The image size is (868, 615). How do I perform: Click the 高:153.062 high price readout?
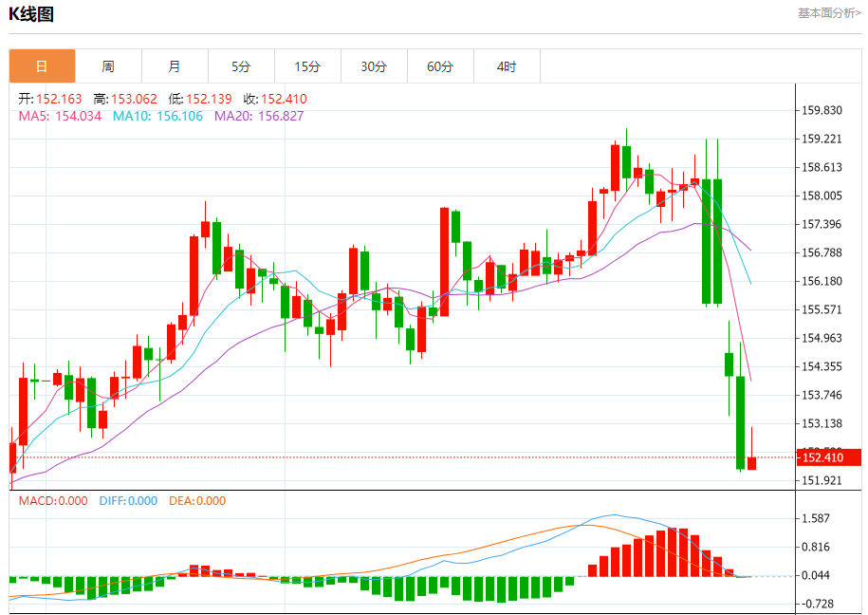tap(124, 99)
